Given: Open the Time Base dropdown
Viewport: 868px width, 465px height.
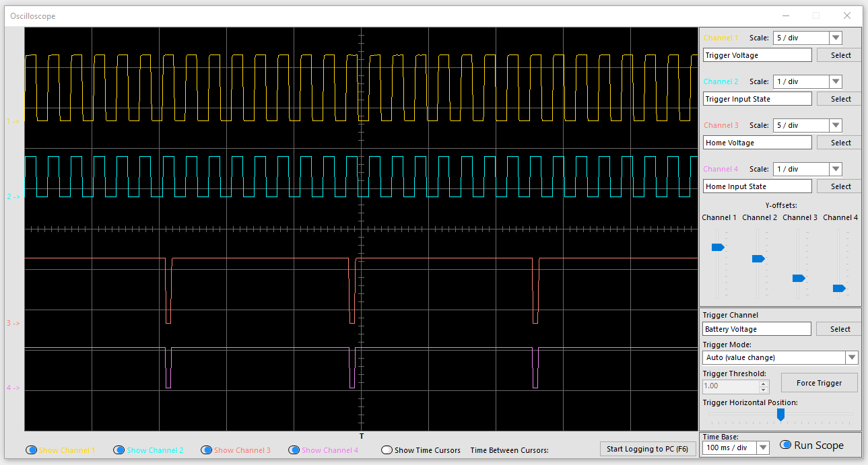Looking at the screenshot, I should click(763, 448).
